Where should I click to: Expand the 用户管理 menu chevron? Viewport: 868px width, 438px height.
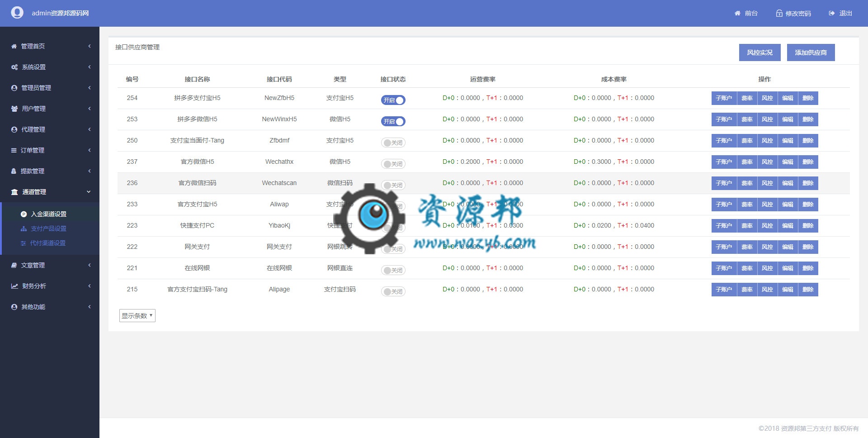pyautogui.click(x=90, y=109)
